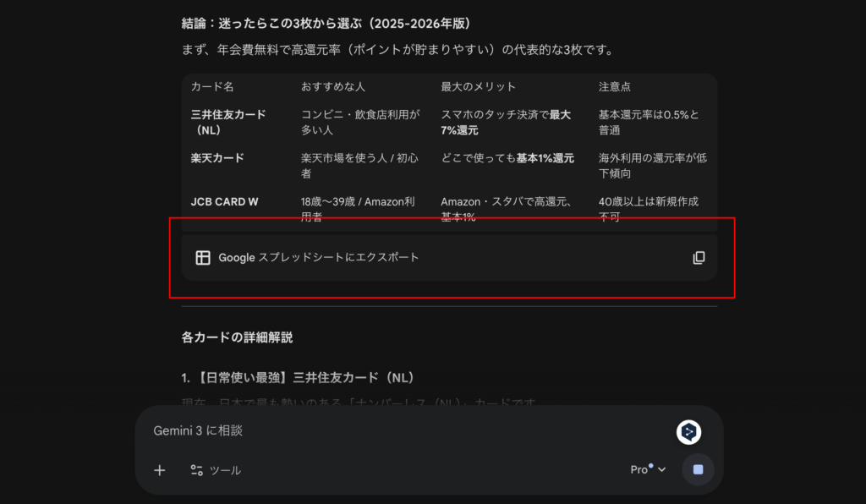This screenshot has width=866, height=504.
Task: Select the 楽天カード table cell
Action: (217, 158)
